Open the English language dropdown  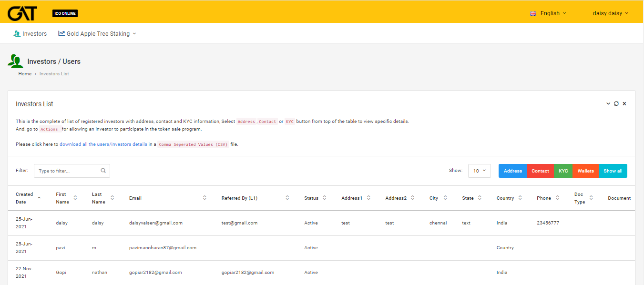pos(548,13)
